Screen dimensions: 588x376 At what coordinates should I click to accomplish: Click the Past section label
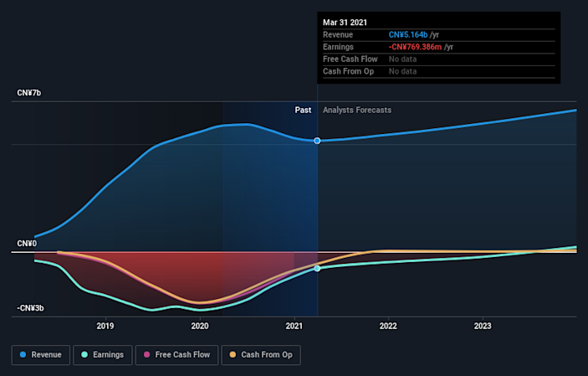[303, 110]
